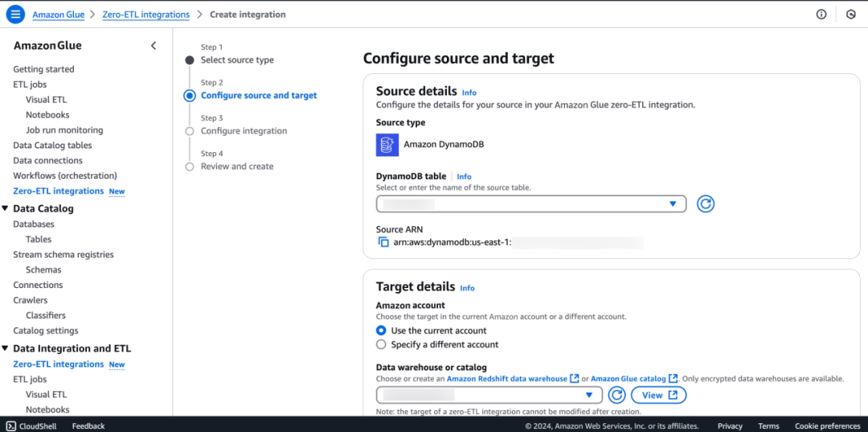Click the info circle icon in header
This screenshot has height=432, width=868.
click(x=821, y=14)
